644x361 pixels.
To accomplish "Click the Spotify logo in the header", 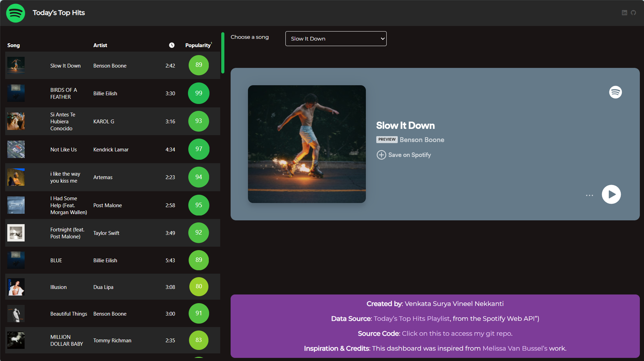I will (x=16, y=13).
